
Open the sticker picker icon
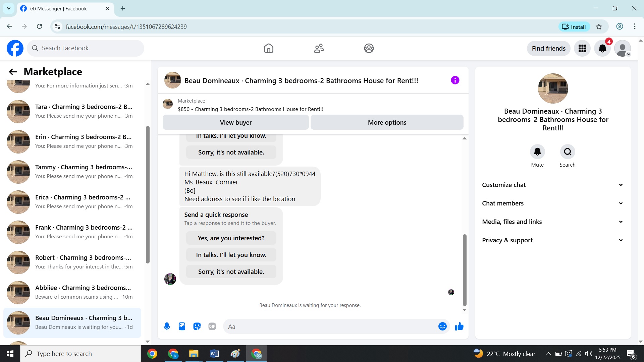197,326
